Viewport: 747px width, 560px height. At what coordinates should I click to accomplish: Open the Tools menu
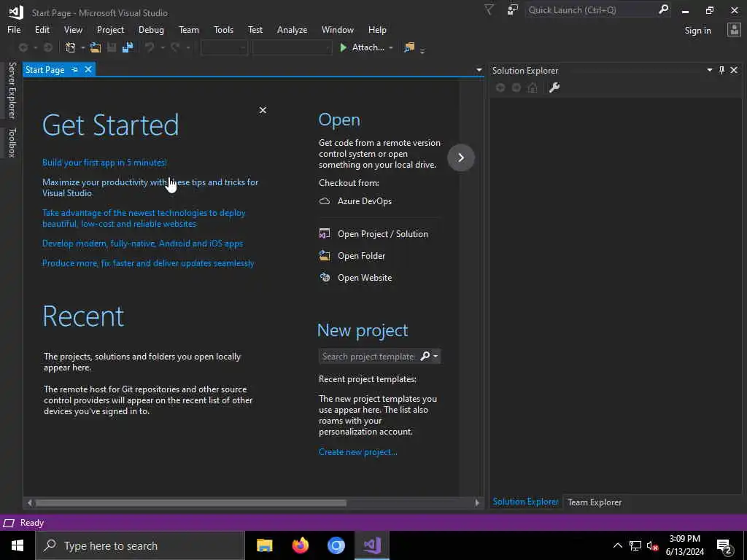pos(223,29)
